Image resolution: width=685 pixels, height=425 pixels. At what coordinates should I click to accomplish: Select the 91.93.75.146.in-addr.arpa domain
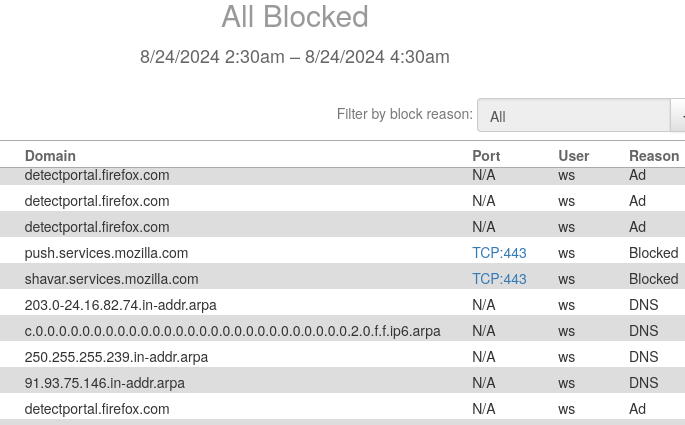pos(104,383)
